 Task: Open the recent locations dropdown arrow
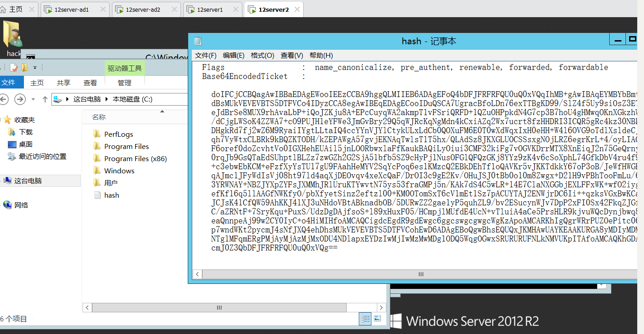point(33,99)
